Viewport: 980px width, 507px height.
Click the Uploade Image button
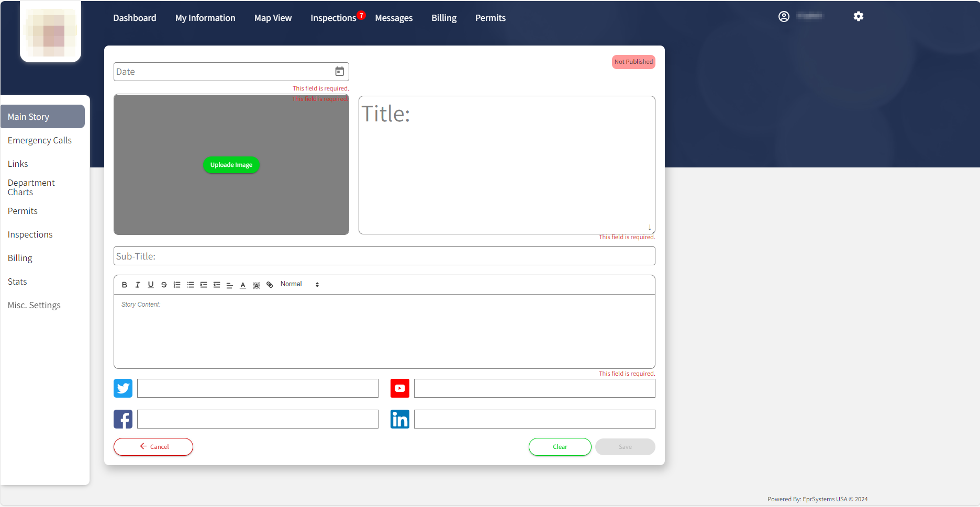click(231, 165)
